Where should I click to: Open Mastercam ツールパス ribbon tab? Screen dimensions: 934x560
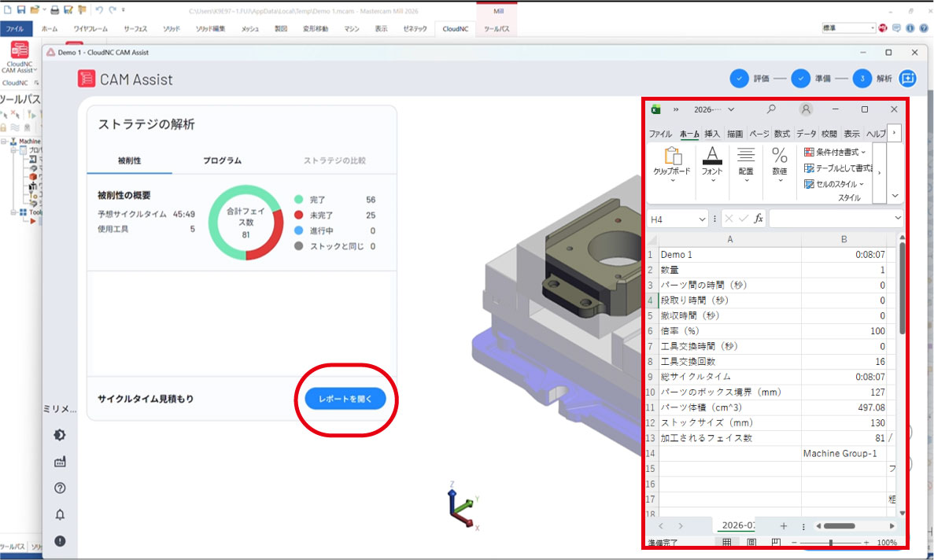click(497, 28)
